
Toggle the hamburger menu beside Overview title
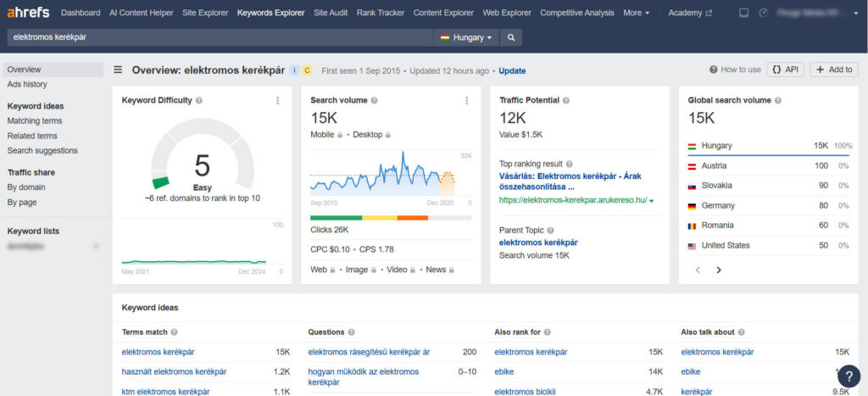coord(118,70)
